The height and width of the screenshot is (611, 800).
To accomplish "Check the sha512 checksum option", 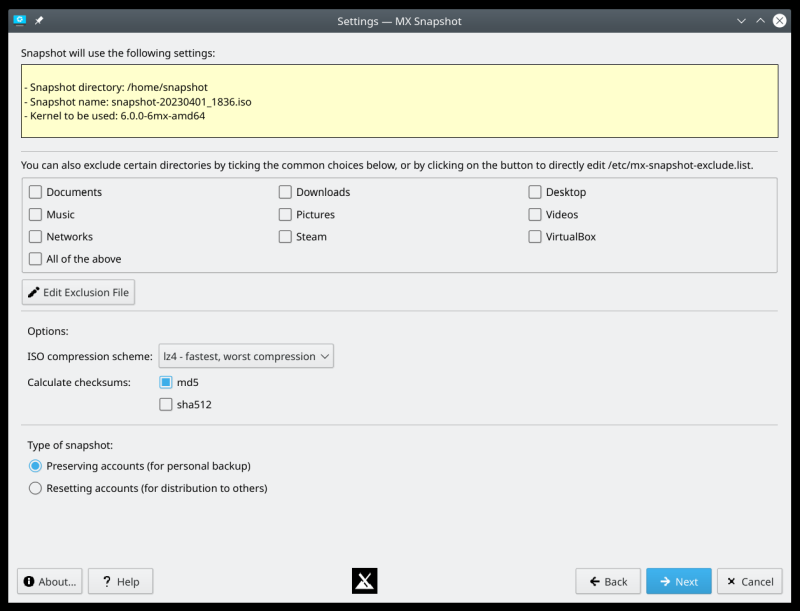I will (166, 405).
